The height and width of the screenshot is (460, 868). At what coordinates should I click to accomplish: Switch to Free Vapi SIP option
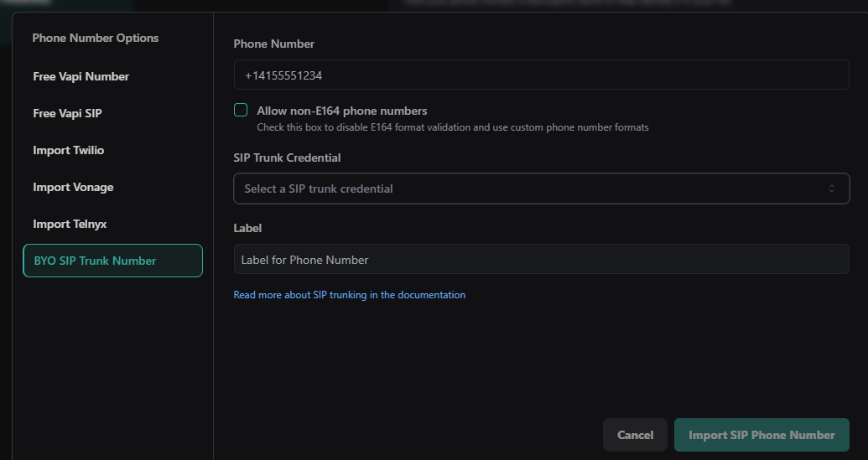pyautogui.click(x=67, y=113)
